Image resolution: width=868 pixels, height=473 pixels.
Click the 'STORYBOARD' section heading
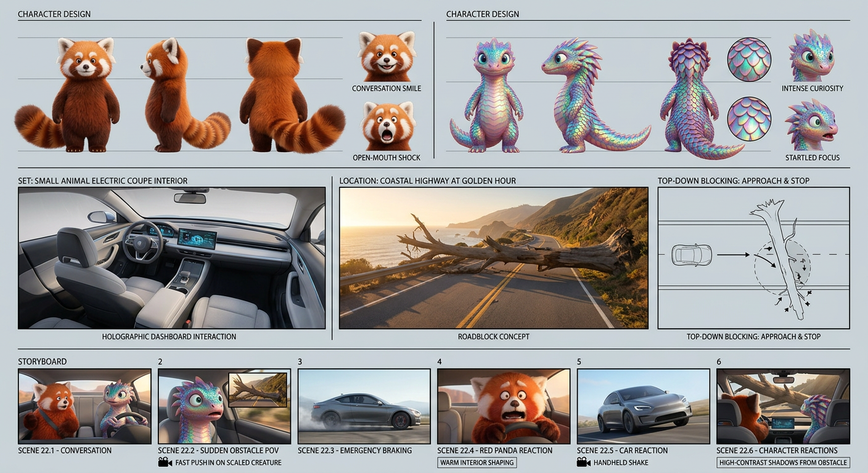point(43,362)
